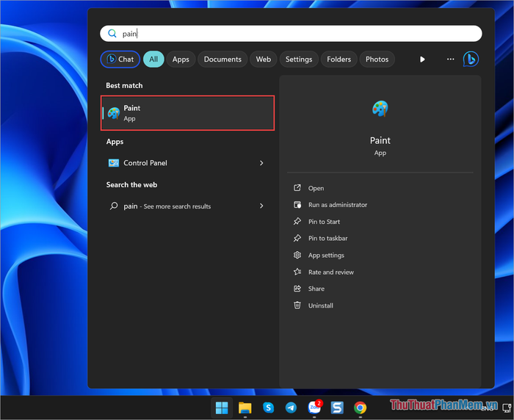This screenshot has width=514, height=420.
Task: Click the Rate and review star icon
Action: [x=297, y=272]
